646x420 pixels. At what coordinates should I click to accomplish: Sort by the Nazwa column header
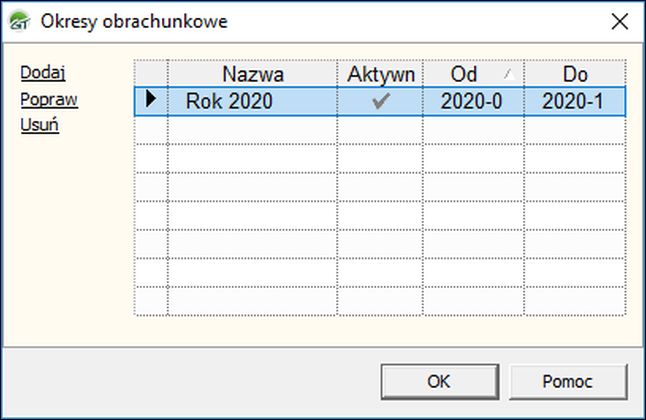[253, 74]
